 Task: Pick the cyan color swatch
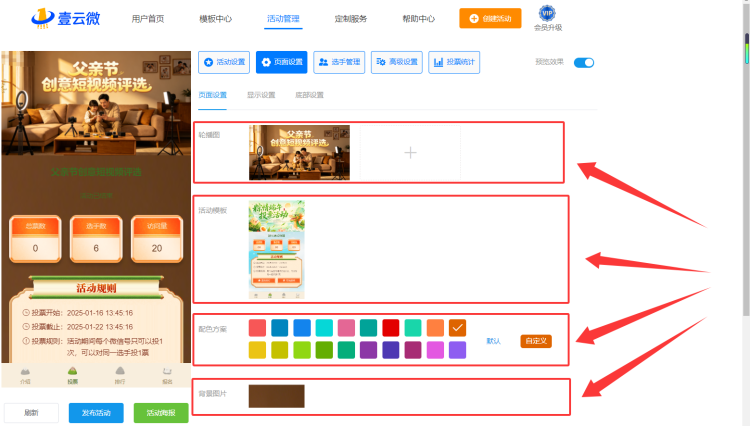coord(324,328)
